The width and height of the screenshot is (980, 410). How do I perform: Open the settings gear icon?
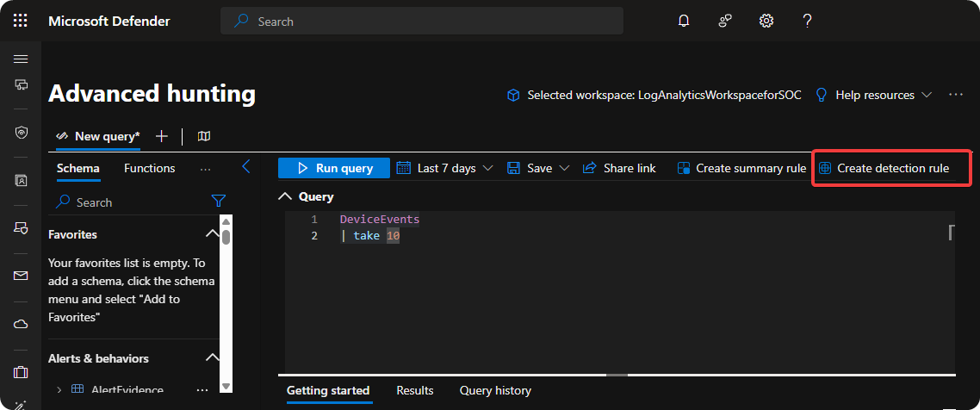pyautogui.click(x=766, y=21)
